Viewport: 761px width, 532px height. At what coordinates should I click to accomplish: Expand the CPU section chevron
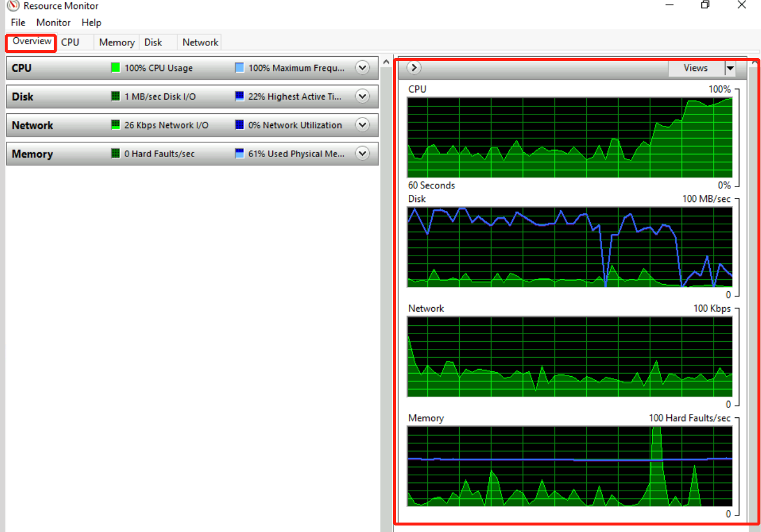362,68
